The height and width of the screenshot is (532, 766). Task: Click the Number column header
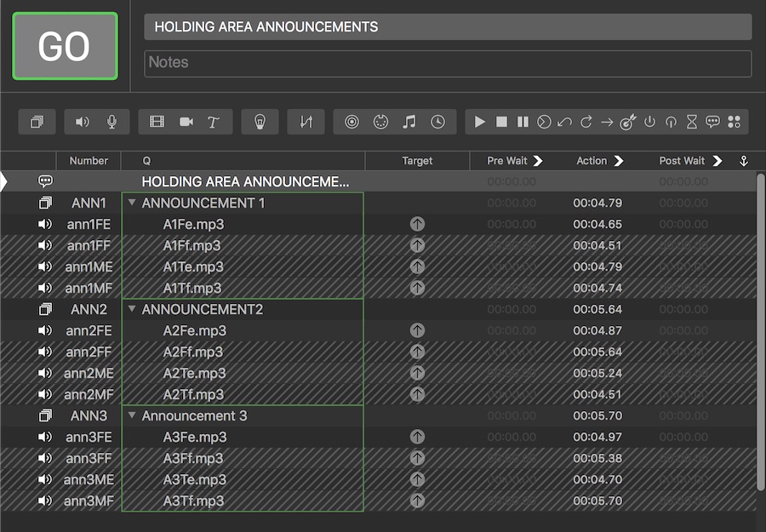click(89, 161)
